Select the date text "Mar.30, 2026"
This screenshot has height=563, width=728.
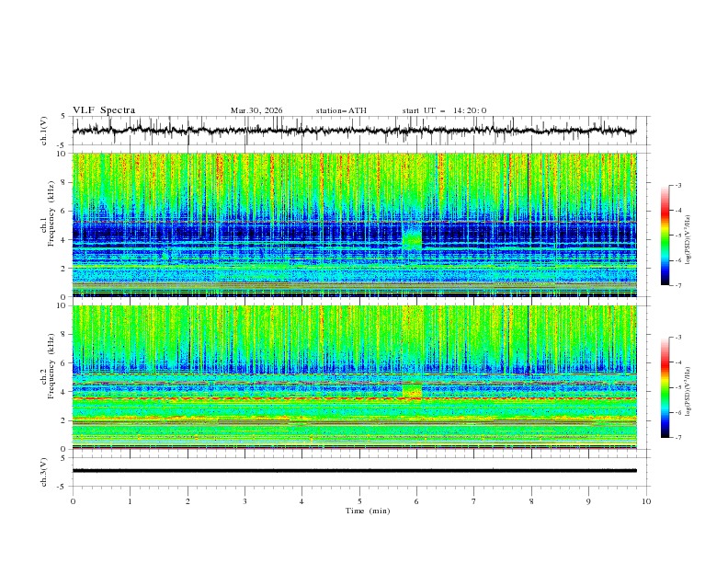point(256,110)
